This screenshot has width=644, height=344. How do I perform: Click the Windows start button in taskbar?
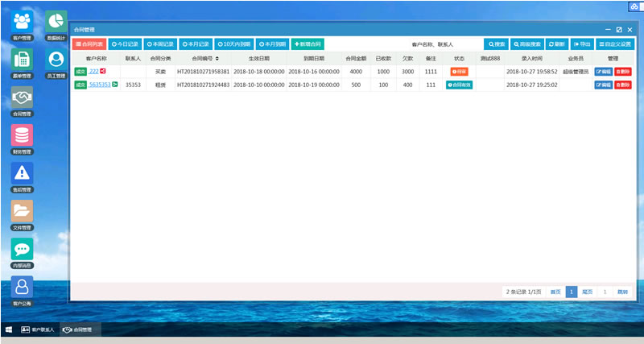(9, 329)
